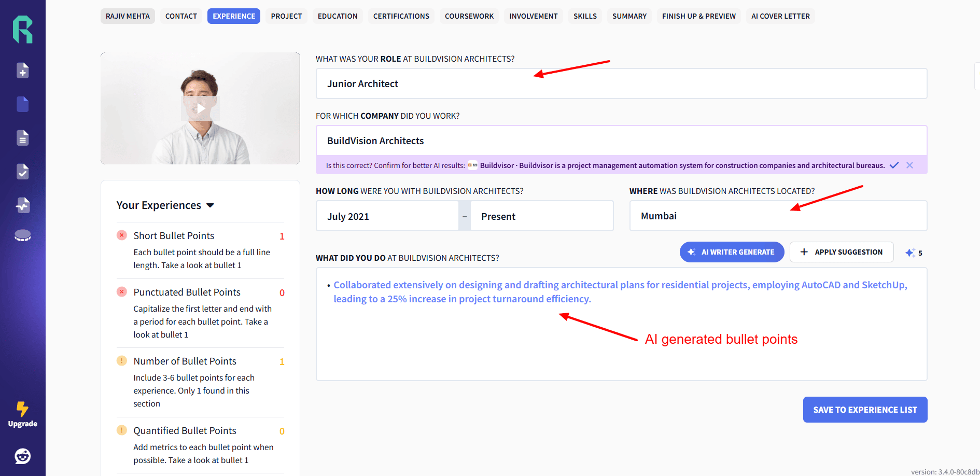This screenshot has height=476, width=980.
Task: Open the July 2021 start date field
Action: (387, 216)
